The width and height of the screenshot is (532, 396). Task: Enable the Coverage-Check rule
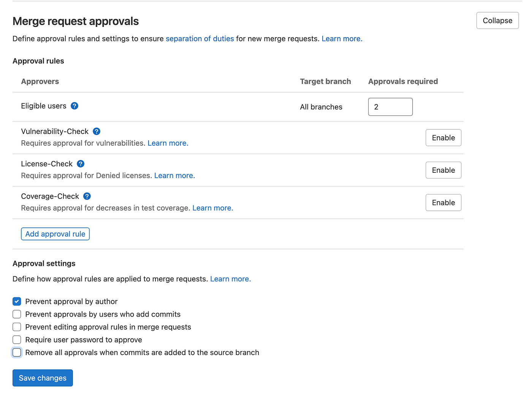(443, 202)
